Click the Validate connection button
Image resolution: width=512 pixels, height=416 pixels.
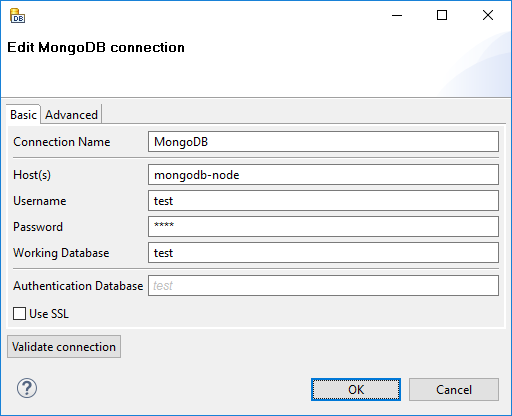pyautogui.click(x=64, y=347)
